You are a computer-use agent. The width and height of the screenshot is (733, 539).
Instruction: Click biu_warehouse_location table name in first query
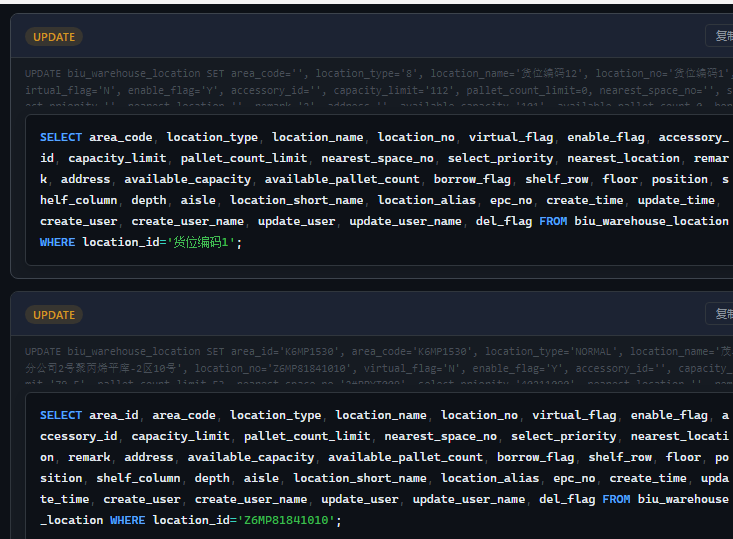[x=651, y=221]
